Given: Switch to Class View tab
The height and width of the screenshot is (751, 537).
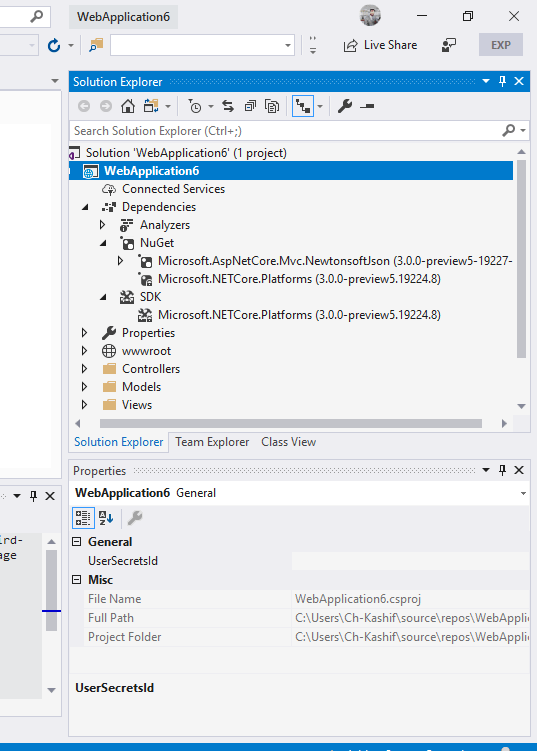Looking at the screenshot, I should point(288,442).
